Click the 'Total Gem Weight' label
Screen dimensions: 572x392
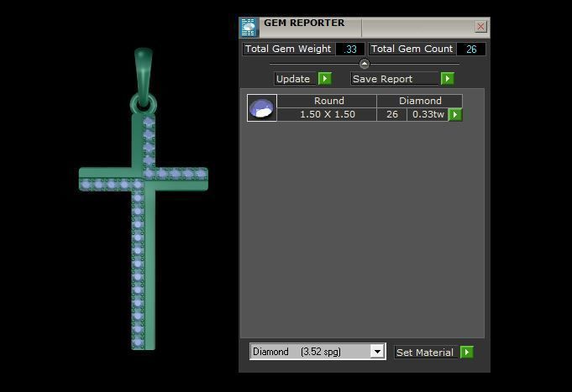click(288, 49)
